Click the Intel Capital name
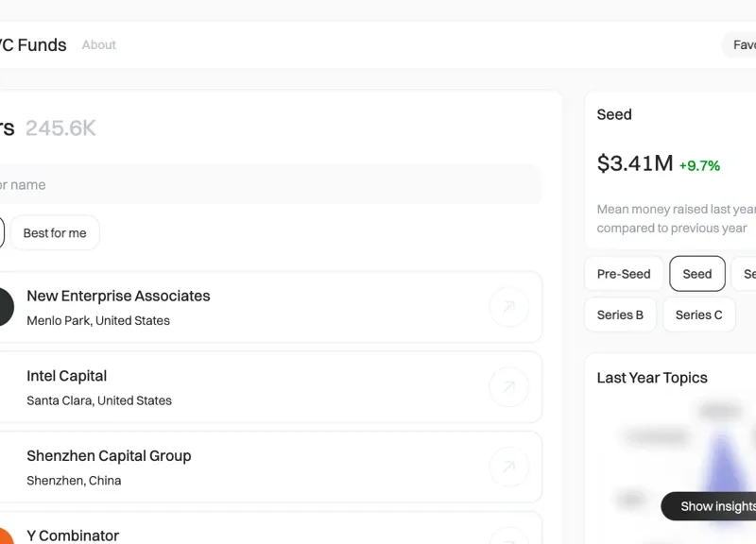Viewport: 756px width, 544px height. [67, 376]
